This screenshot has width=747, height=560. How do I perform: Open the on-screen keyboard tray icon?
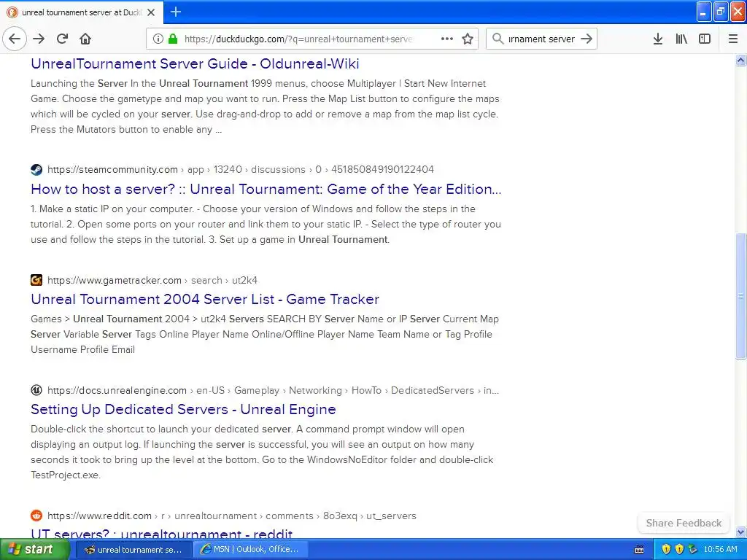click(639, 550)
